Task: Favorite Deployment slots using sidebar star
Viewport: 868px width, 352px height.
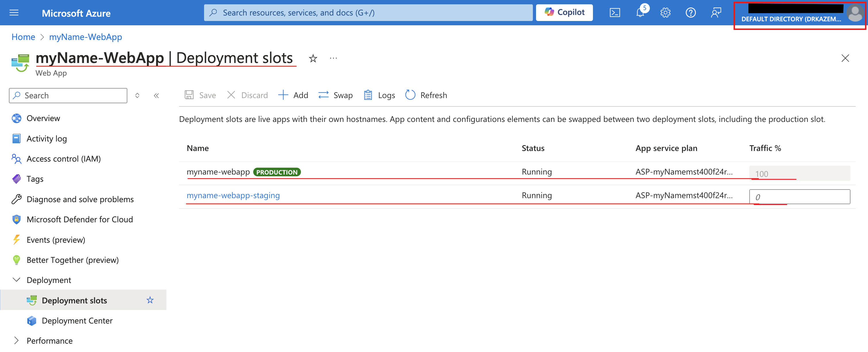Action: [150, 300]
